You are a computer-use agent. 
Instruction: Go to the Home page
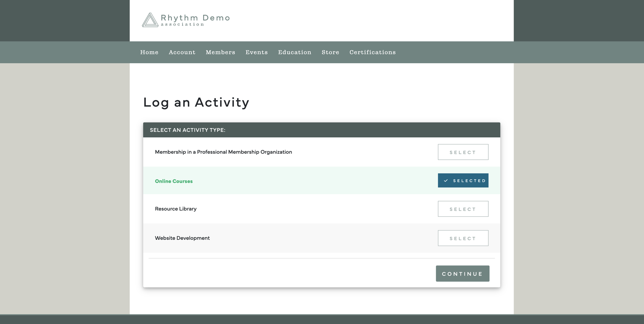(149, 52)
